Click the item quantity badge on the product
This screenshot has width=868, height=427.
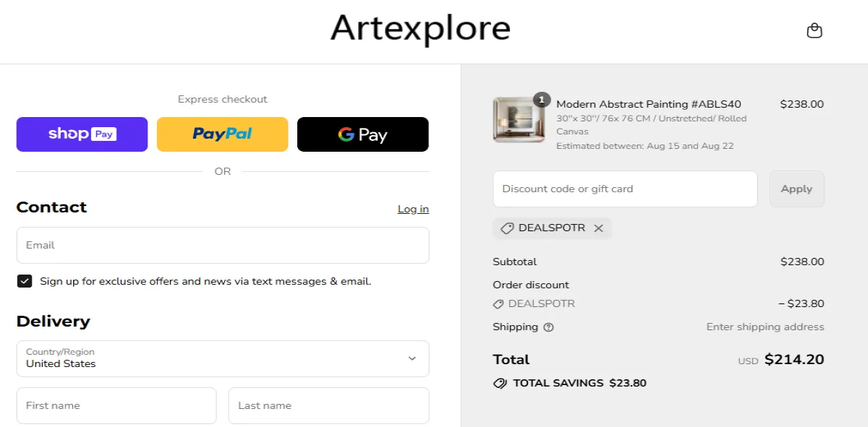tap(542, 100)
